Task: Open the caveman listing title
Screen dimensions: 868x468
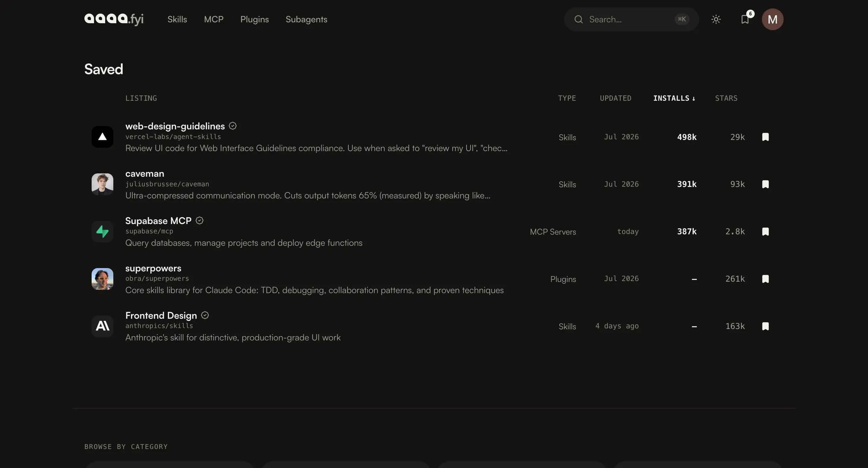Action: 145,174
